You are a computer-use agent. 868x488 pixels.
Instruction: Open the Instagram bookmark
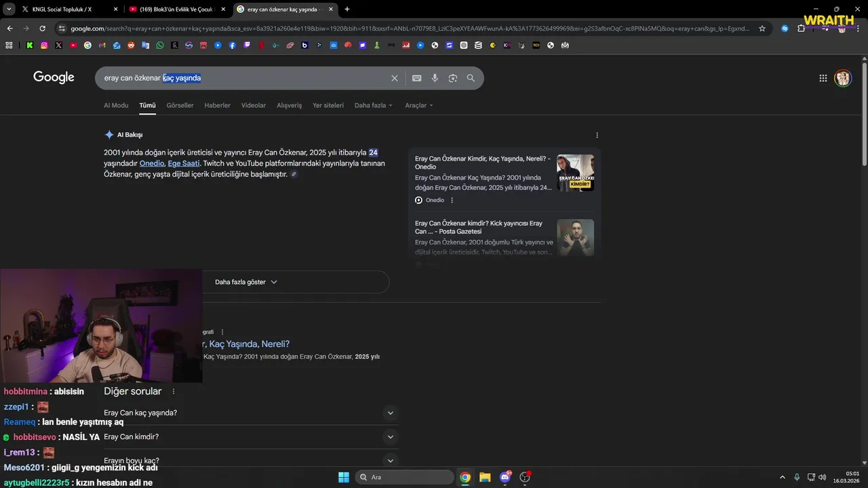44,45
